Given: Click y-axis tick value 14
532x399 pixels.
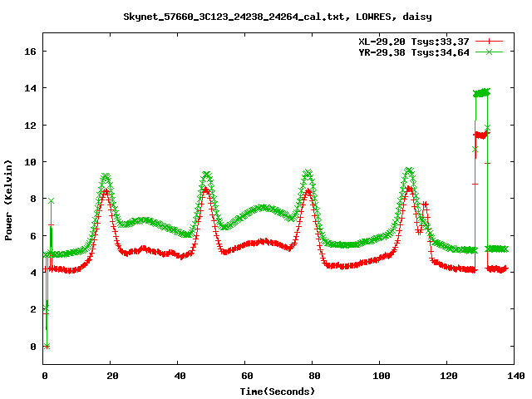Looking at the screenshot, I should click(31, 88).
